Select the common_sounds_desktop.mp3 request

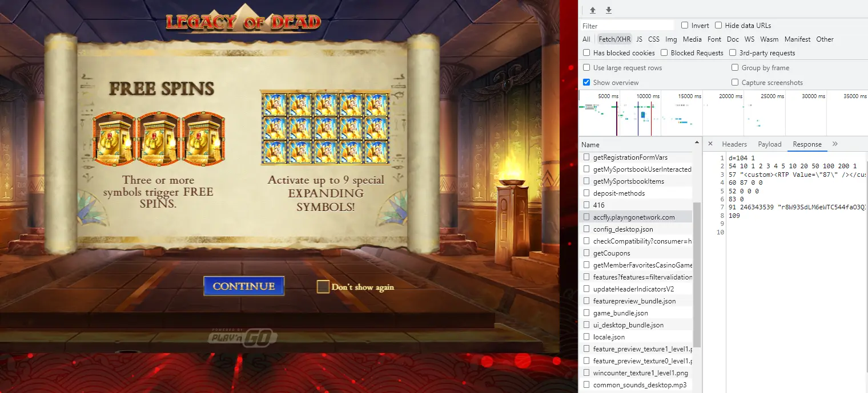(636, 385)
